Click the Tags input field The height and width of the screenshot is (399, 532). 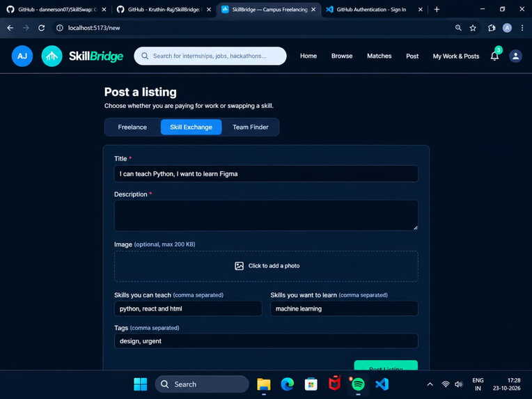pyautogui.click(x=266, y=341)
